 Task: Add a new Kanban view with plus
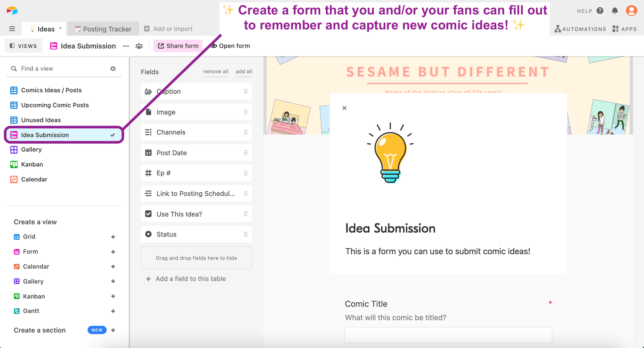pyautogui.click(x=113, y=296)
